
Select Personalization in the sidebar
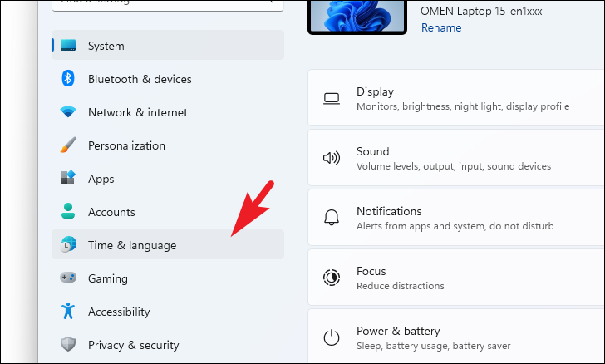168,145
